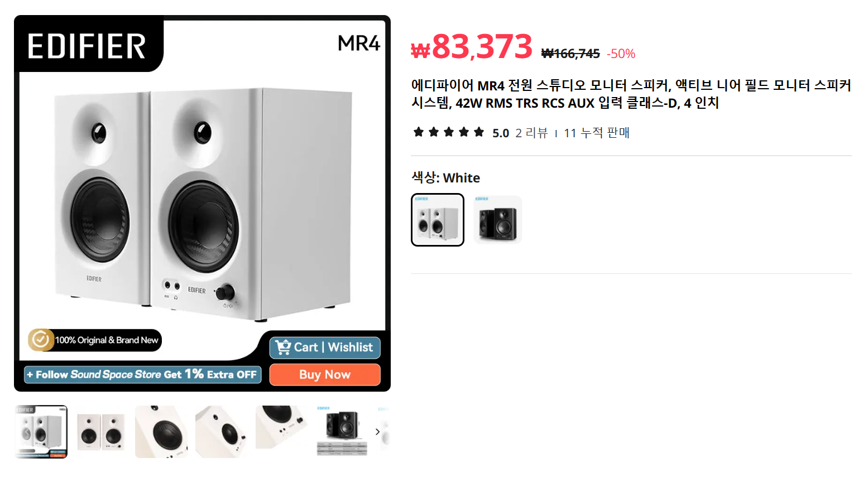Image resolution: width=868 pixels, height=477 pixels.
Task: Open the first gallery thumbnail with Edifier banner
Action: tap(41, 432)
